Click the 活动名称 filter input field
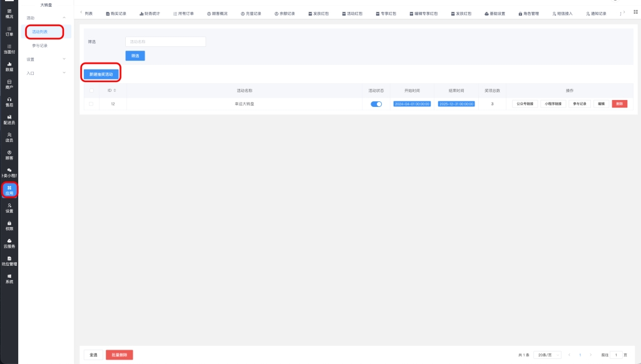Viewport: 641px width, 364px height. [x=165, y=42]
